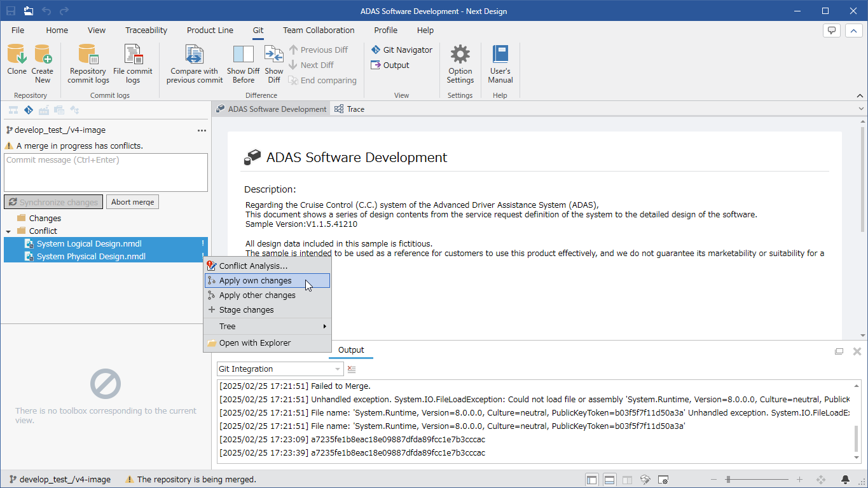868x488 pixels.
Task: Toggle bottom pane layout icon in status bar
Action: (609, 480)
